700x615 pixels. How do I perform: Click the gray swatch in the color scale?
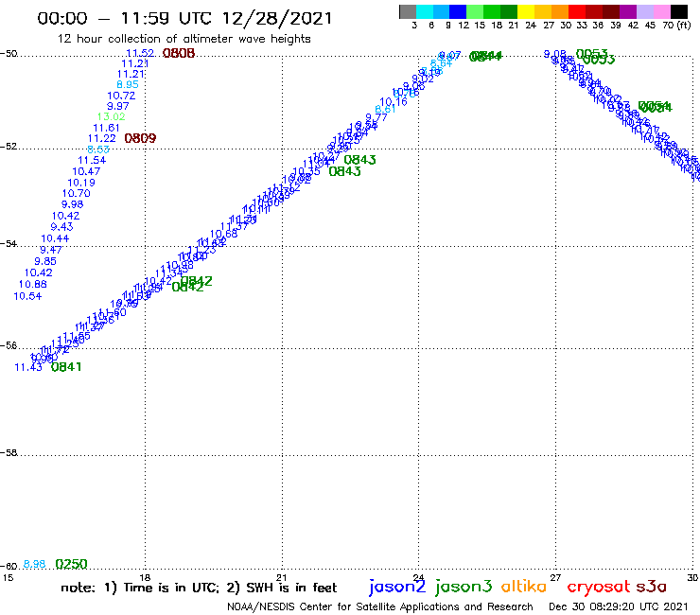coord(408,11)
